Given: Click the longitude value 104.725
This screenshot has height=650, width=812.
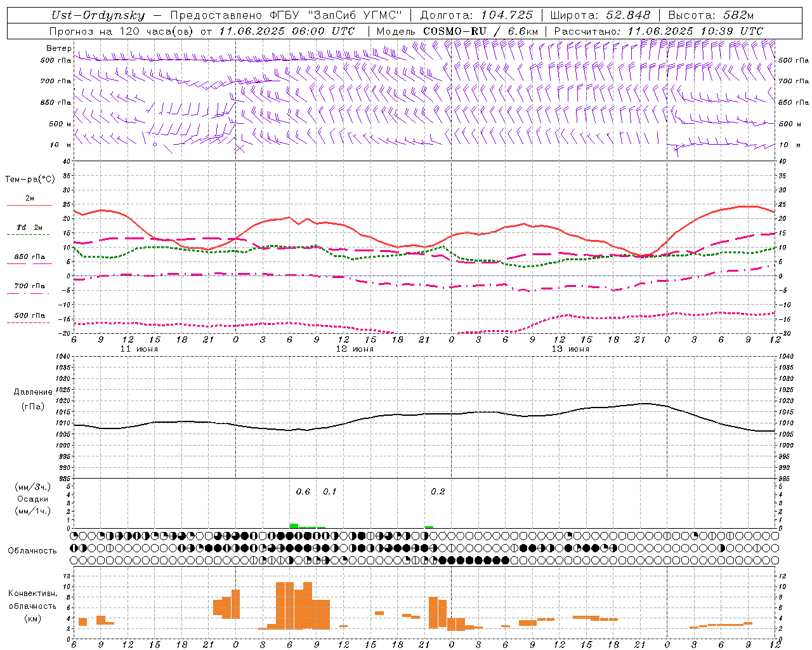Looking at the screenshot, I should (507, 15).
